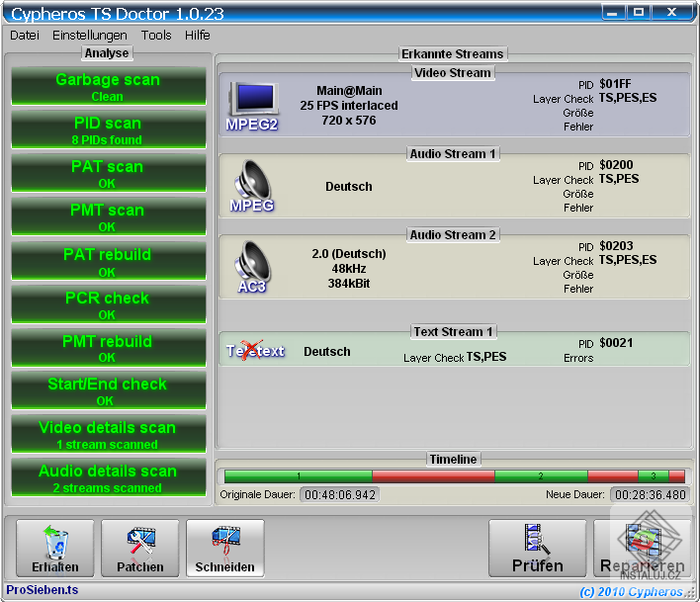This screenshot has height=602, width=700.
Task: Click the Patchen tool button
Action: point(140,549)
